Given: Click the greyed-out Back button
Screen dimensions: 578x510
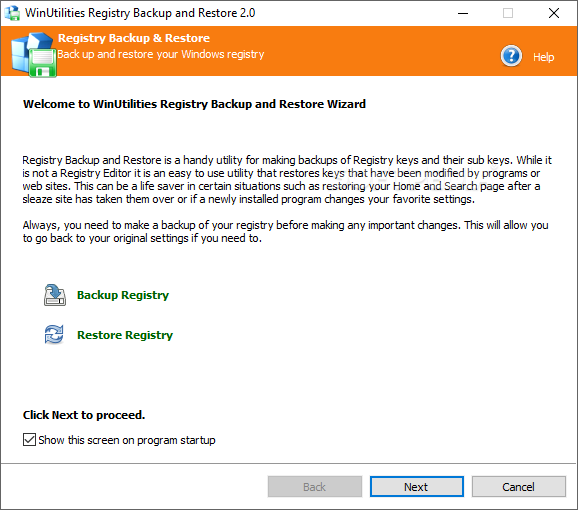Looking at the screenshot, I should click(x=314, y=487).
